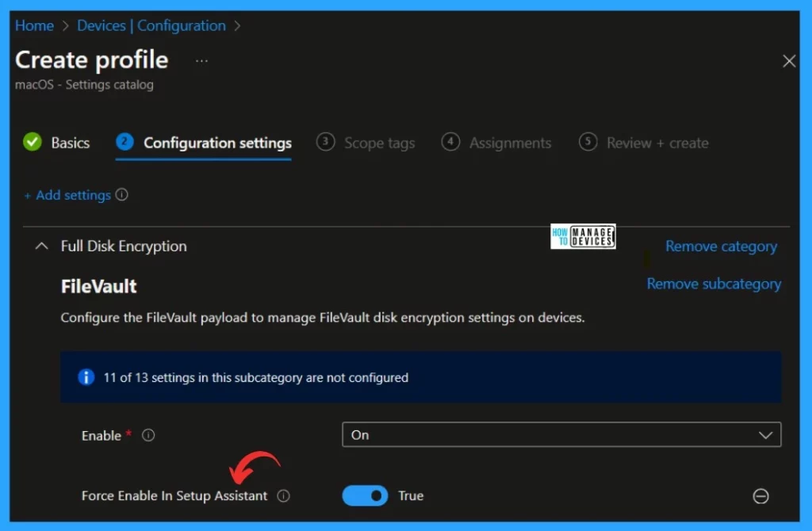This screenshot has width=812, height=531.
Task: Click the step 3 circle icon
Action: (325, 142)
